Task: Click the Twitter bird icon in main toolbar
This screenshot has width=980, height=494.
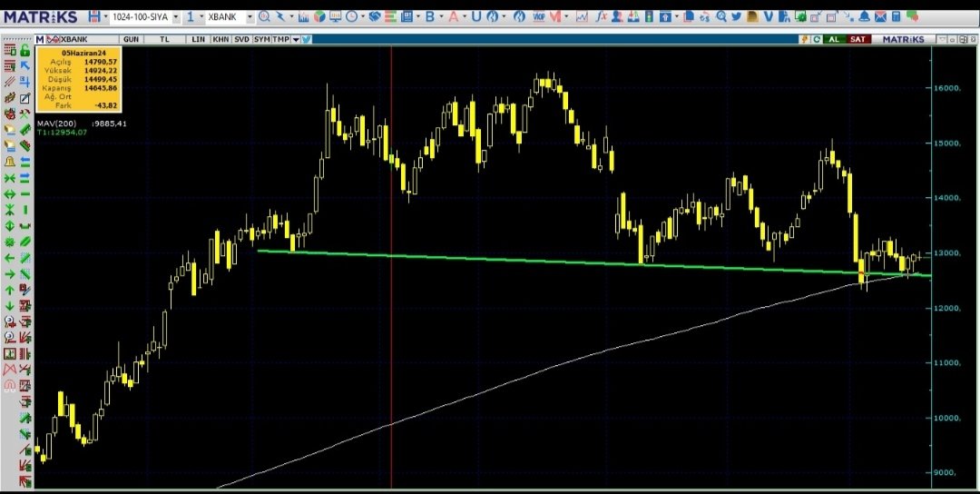Action: pyautogui.click(x=736, y=17)
